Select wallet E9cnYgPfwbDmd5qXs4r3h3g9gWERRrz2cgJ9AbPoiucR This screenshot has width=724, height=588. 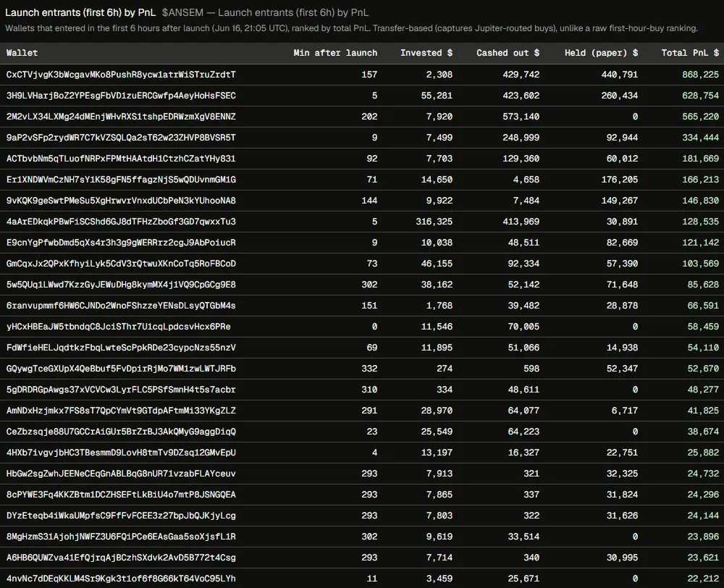click(x=121, y=243)
